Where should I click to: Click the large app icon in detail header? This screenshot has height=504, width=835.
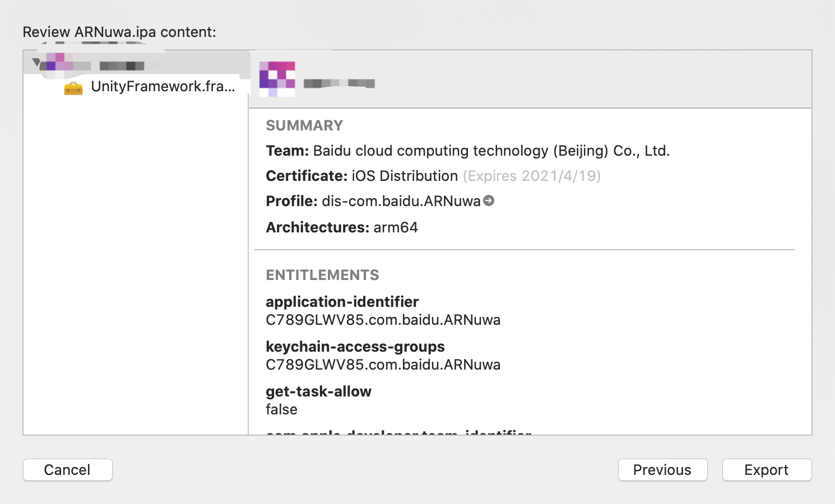point(277,79)
